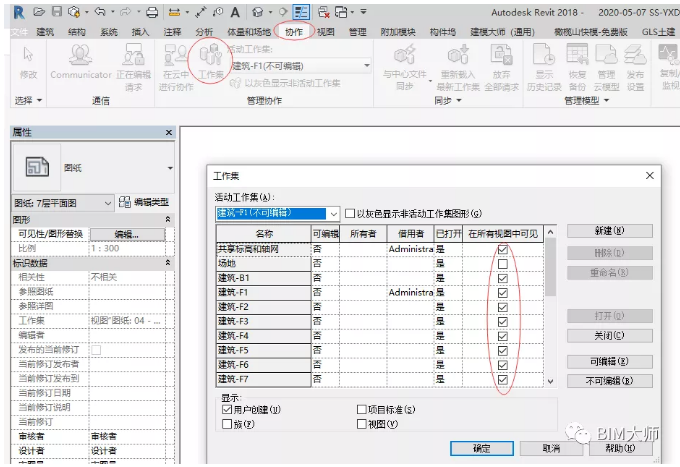
Task: Toggle the ribbon 以灰色显示非活动工作集 gray inactive worksets
Action: click(x=285, y=83)
